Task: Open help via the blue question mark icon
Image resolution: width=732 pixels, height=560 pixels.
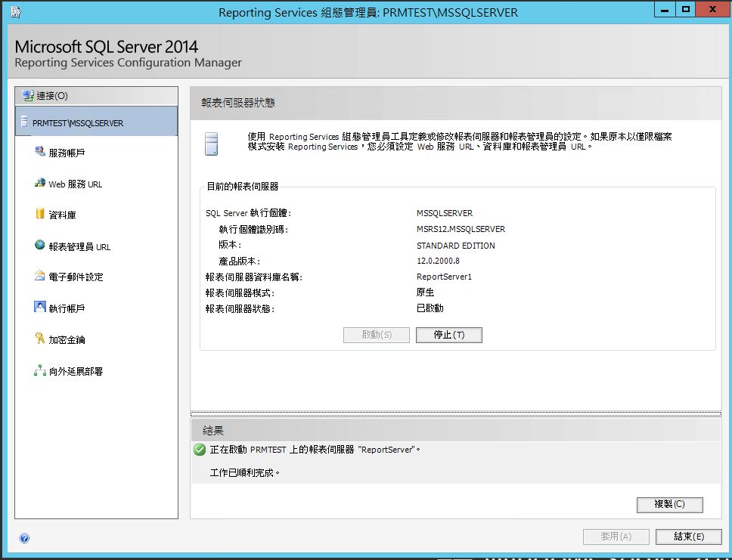Action: click(x=24, y=538)
